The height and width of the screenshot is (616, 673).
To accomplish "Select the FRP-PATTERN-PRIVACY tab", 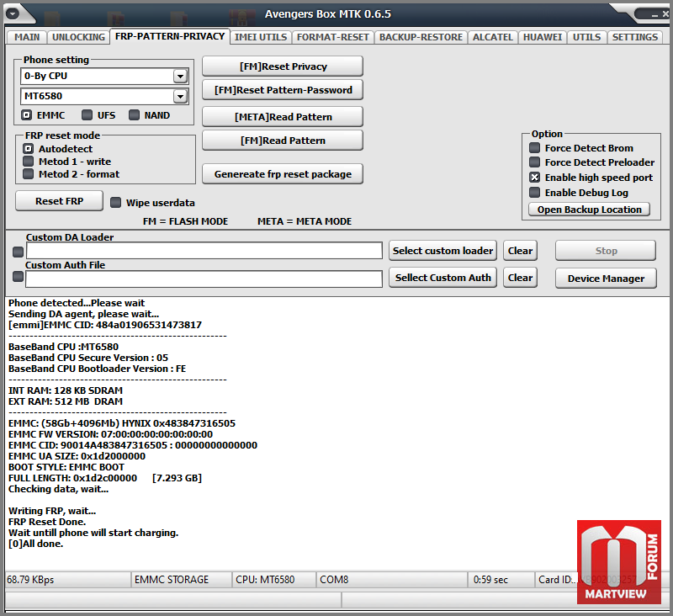I will [x=170, y=36].
